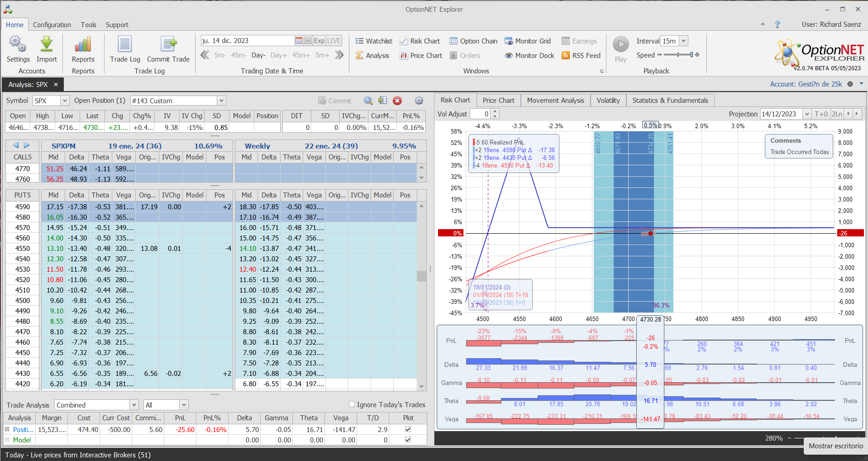Image resolution: width=868 pixels, height=461 pixels.
Task: Open the Monitor Grid window
Action: [528, 41]
